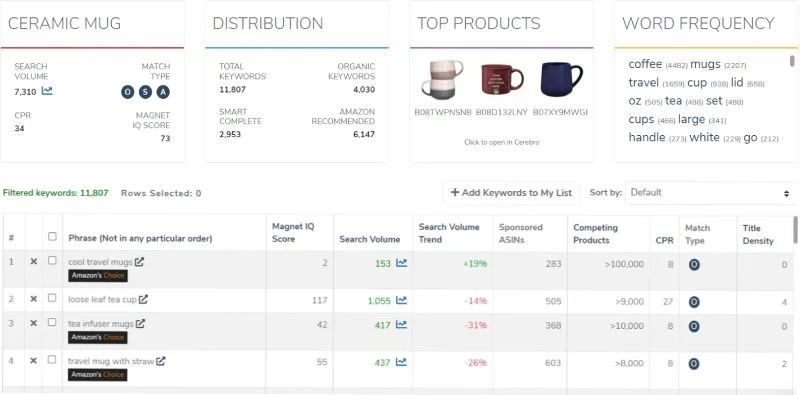Click match type O icon for cool travel mugs
The image size is (800, 395).
coord(694,264)
